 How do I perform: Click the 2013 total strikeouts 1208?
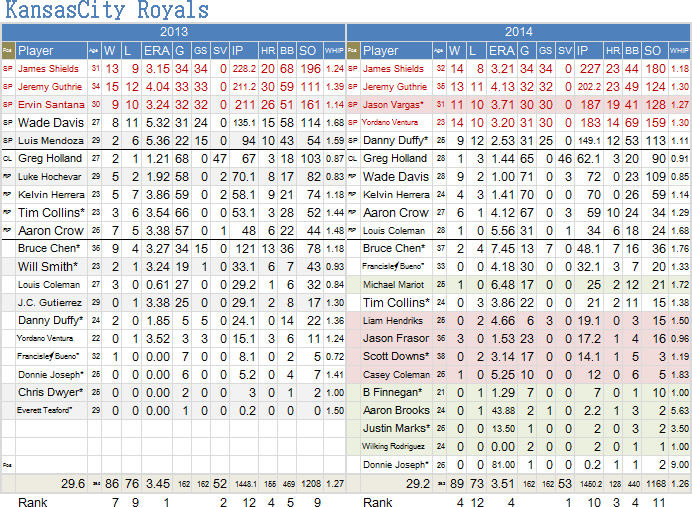[311, 484]
